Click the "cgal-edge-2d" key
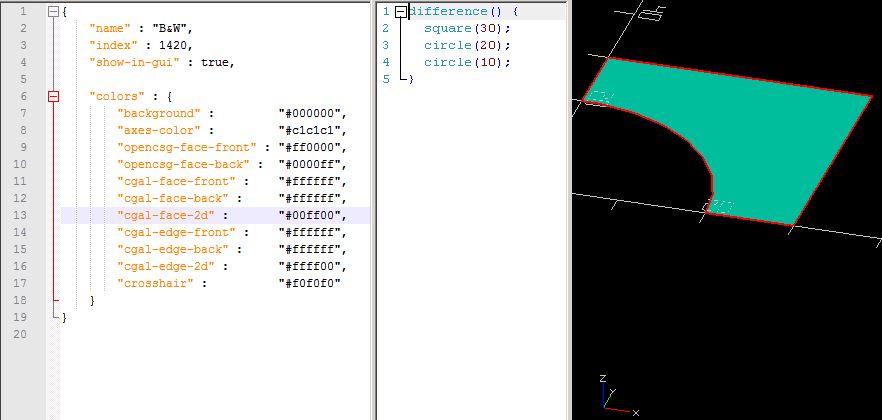The height and width of the screenshot is (420, 882). click(x=166, y=266)
